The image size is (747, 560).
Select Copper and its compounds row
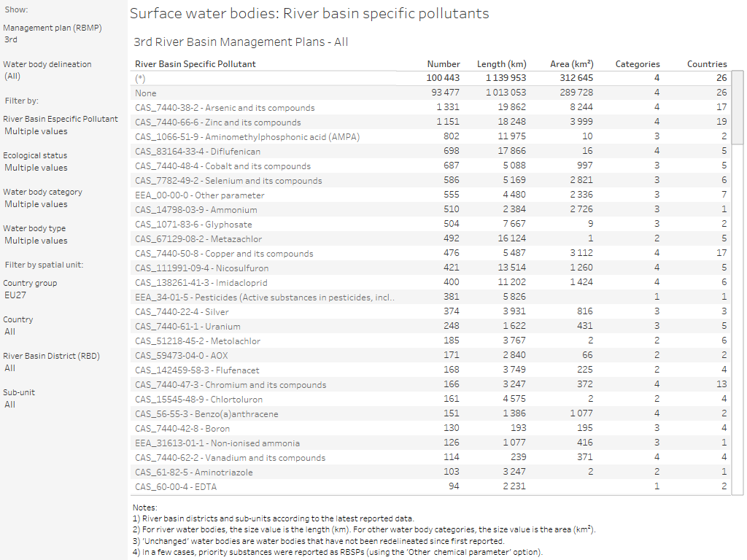click(430, 253)
